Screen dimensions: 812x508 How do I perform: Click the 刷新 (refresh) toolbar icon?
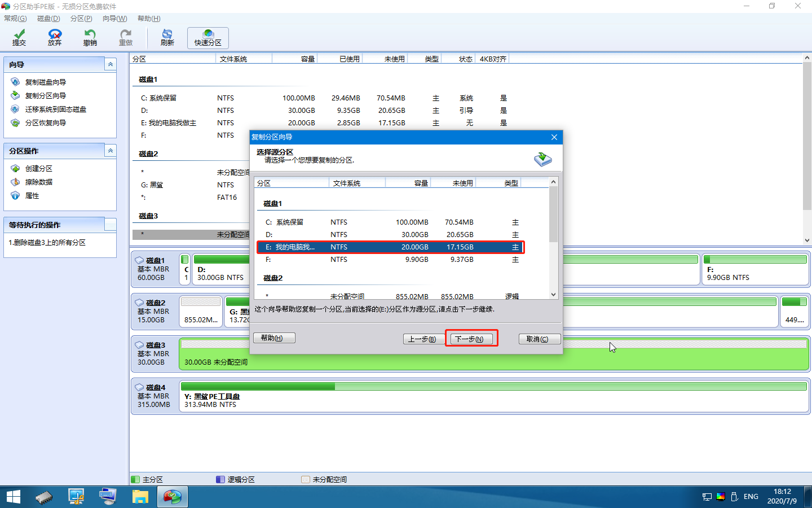167,38
